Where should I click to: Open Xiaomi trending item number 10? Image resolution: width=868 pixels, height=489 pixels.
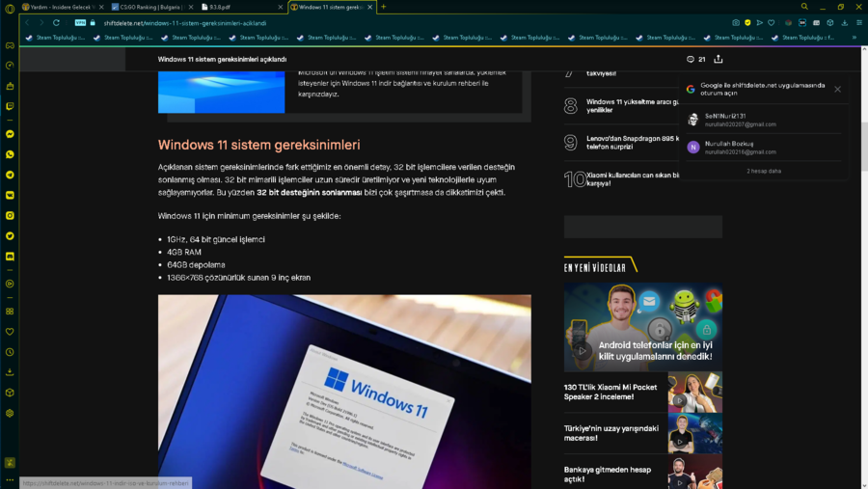[621, 178]
